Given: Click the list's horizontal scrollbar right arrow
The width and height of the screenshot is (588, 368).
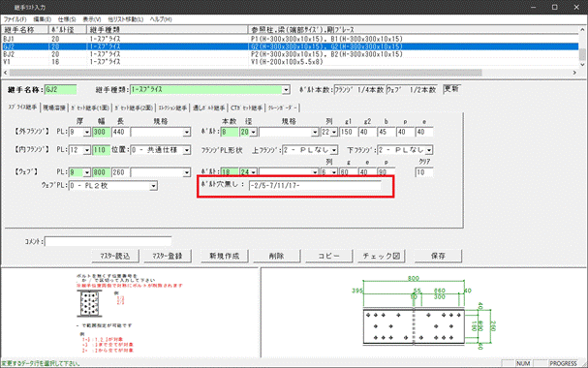Looking at the screenshot, I should [574, 73].
